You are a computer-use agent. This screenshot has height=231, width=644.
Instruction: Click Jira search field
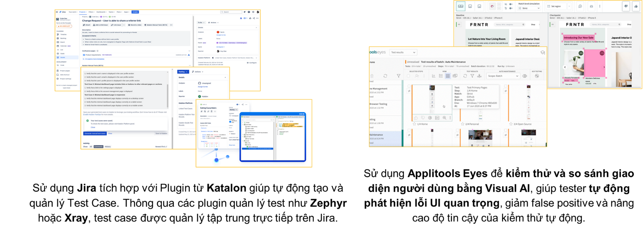[231, 12]
